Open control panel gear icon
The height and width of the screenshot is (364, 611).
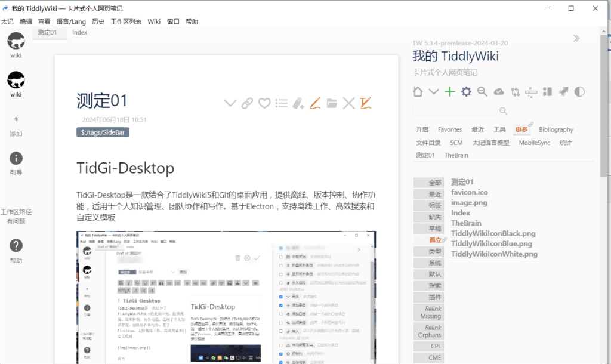[x=466, y=91]
